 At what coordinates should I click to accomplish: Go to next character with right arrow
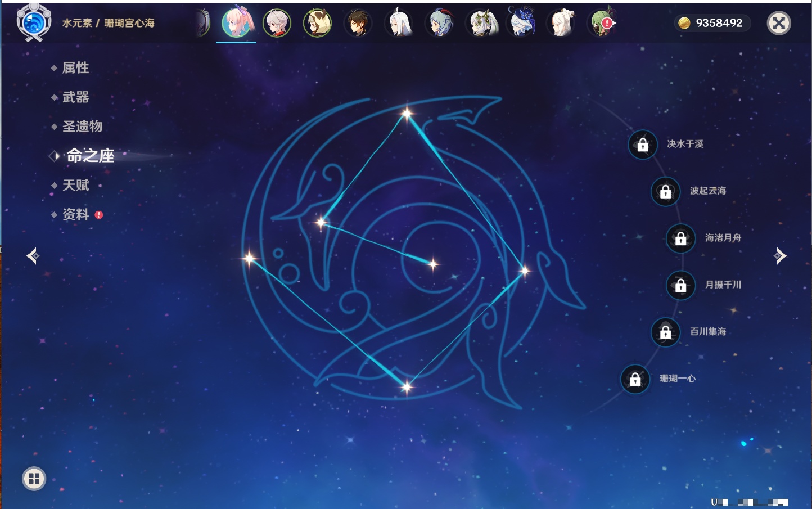[x=780, y=256]
